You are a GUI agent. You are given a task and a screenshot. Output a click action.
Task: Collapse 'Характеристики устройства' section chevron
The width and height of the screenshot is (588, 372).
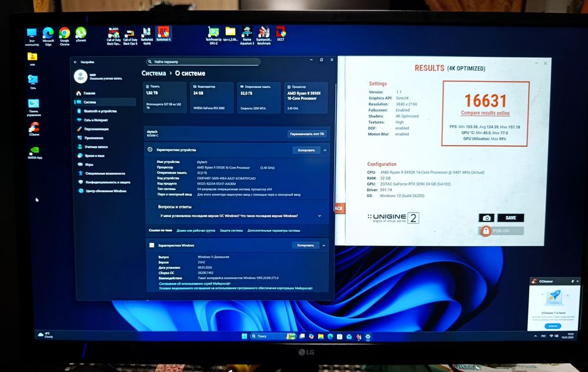point(325,150)
